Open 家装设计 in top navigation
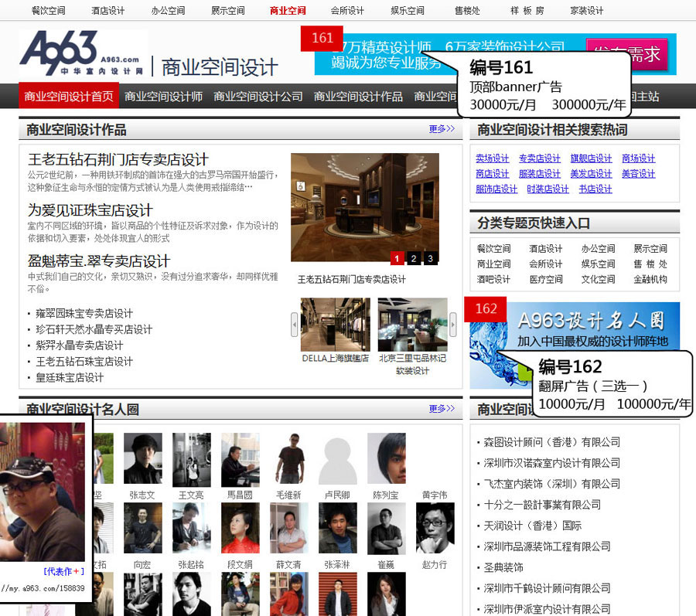 586,10
